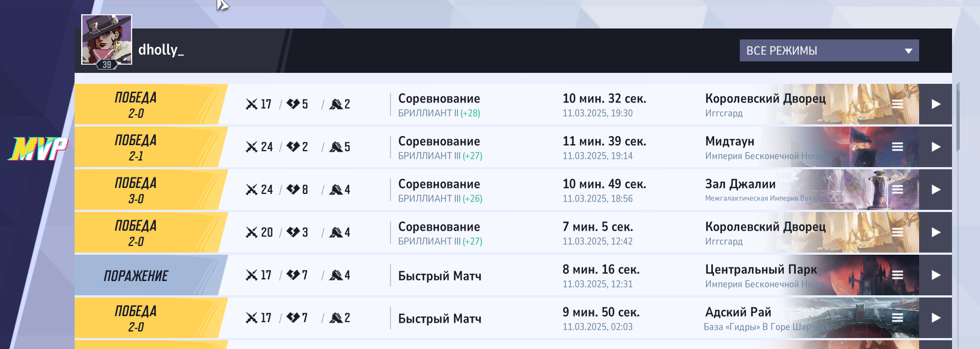Screen dimensions: 980x349
Task: Click kills icon in Поражение row
Action: click(x=252, y=275)
